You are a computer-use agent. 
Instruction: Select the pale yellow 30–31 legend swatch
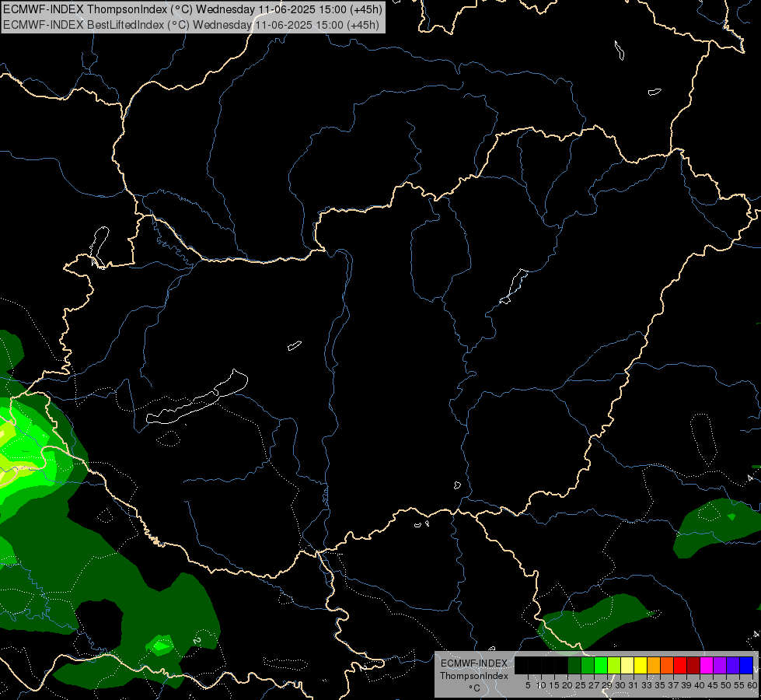click(627, 665)
